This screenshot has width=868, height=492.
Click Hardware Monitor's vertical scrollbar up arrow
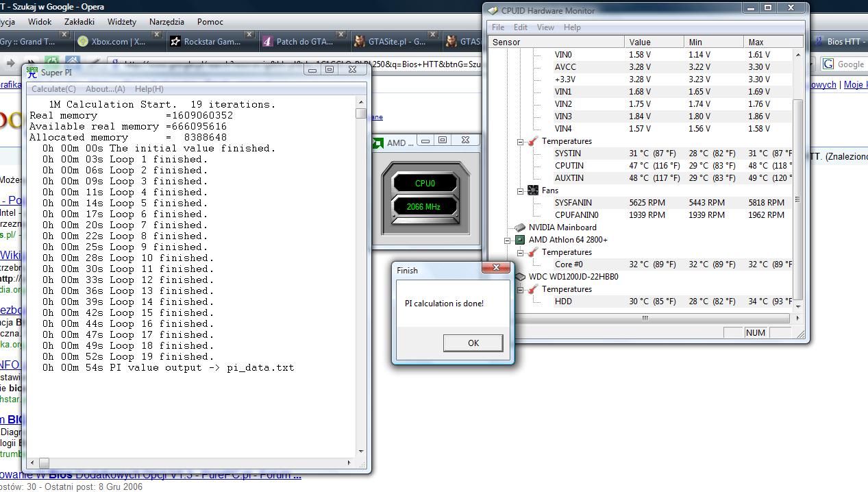pyautogui.click(x=797, y=54)
